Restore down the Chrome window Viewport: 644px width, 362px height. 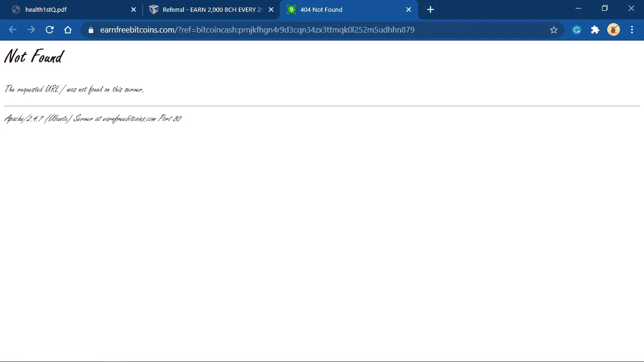[605, 8]
